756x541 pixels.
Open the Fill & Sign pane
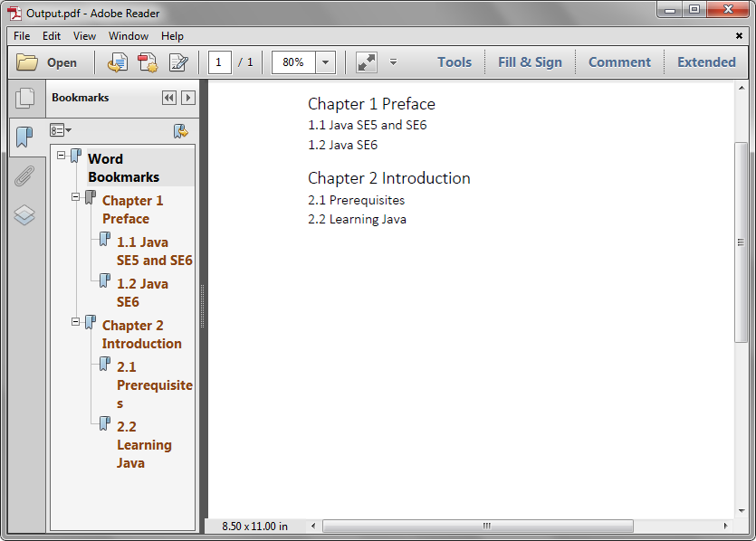[530, 62]
